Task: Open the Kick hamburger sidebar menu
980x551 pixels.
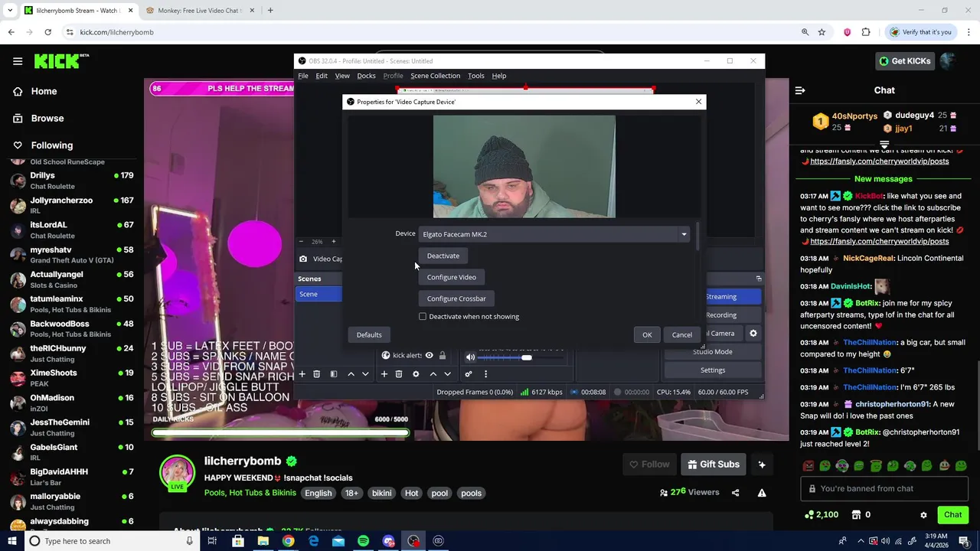Action: tap(18, 61)
